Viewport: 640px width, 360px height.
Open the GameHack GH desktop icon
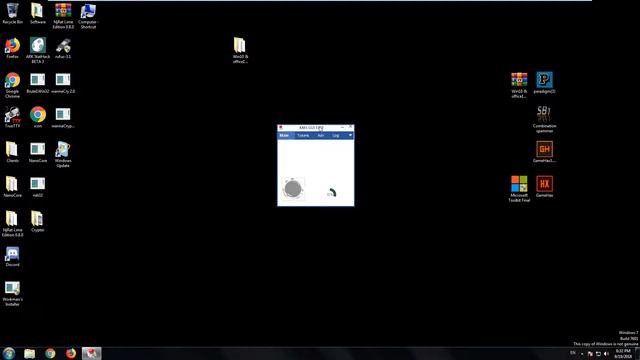tap(544, 152)
